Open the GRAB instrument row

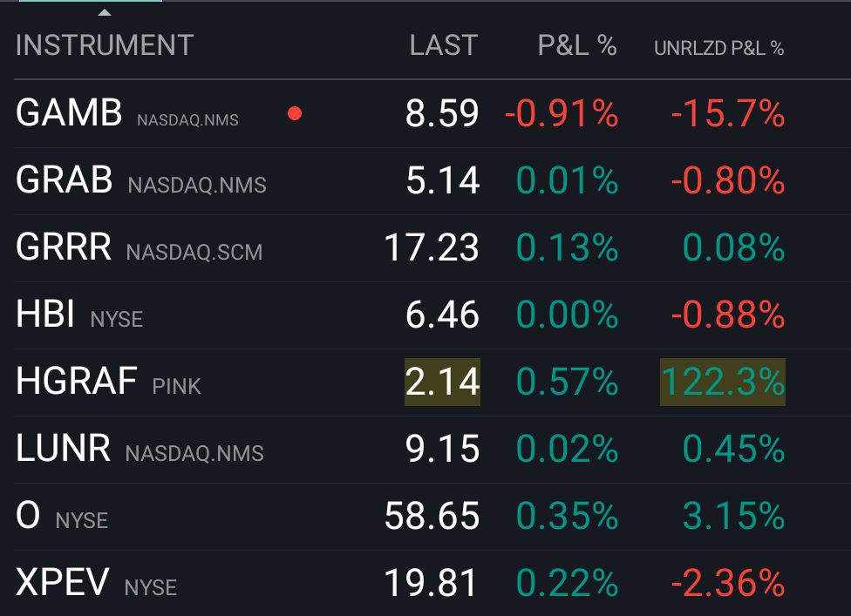pos(432,180)
